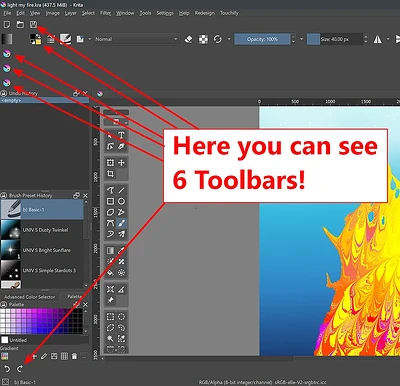Select the Polygon tool
This screenshot has height=386, width=400.
(x=110, y=212)
